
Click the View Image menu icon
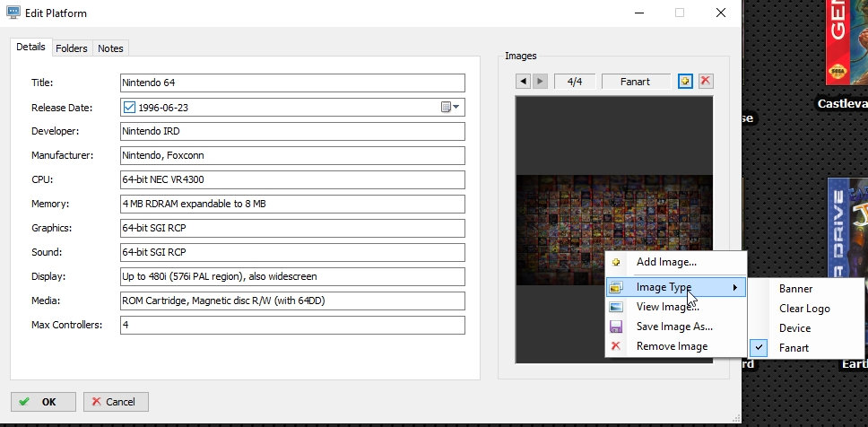(615, 306)
